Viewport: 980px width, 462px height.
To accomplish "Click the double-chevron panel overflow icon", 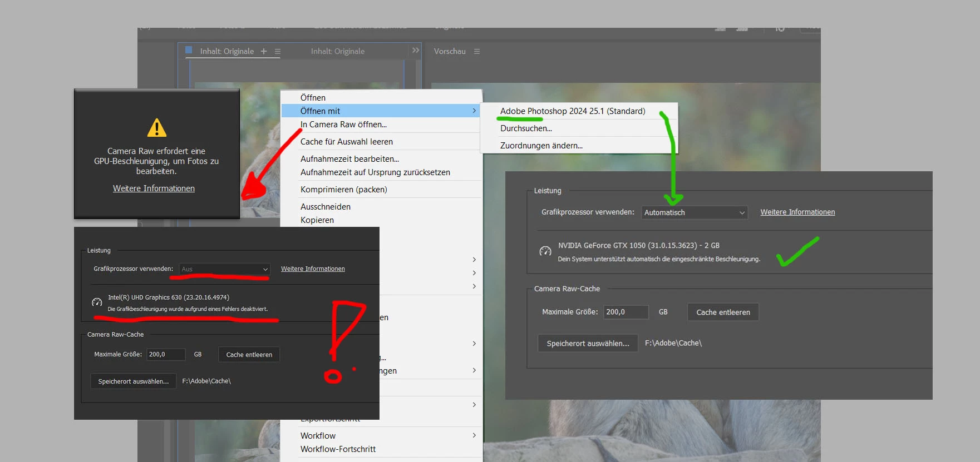I will [415, 50].
